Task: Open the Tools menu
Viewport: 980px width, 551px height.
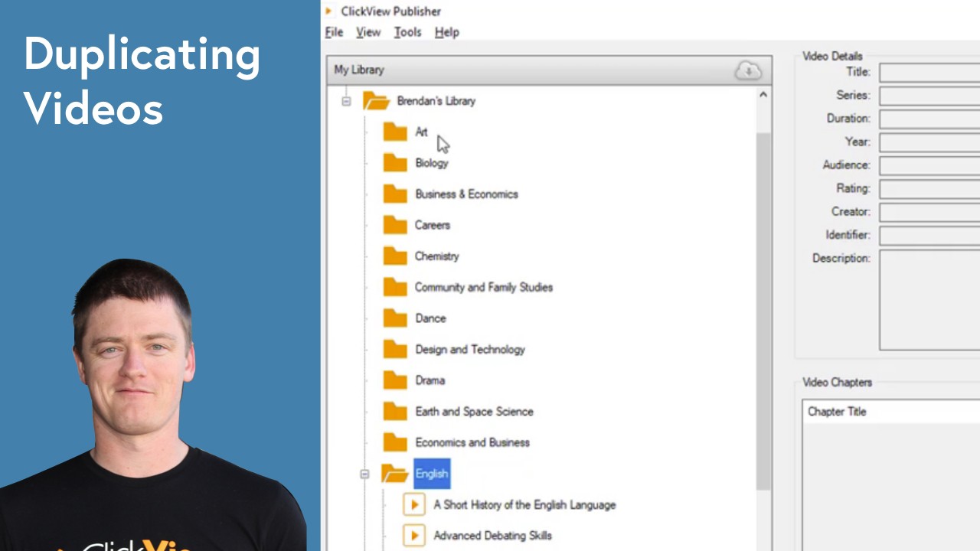Action: point(407,32)
